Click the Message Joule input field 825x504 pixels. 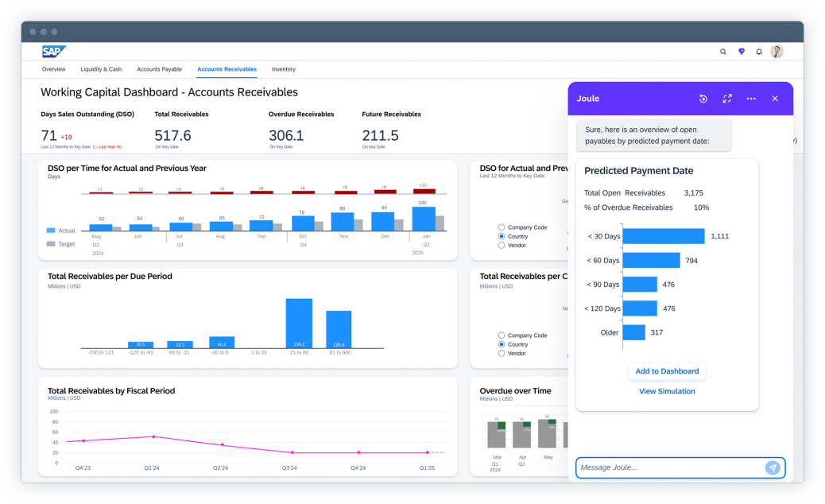(668, 468)
